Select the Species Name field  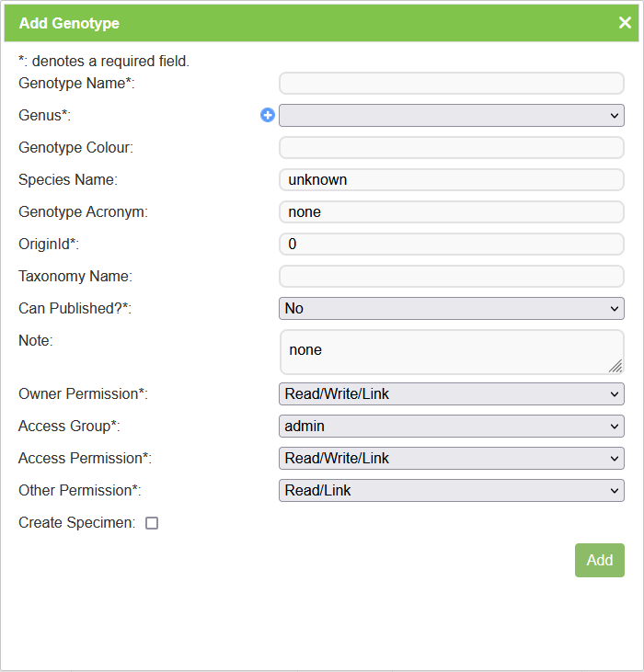(451, 179)
